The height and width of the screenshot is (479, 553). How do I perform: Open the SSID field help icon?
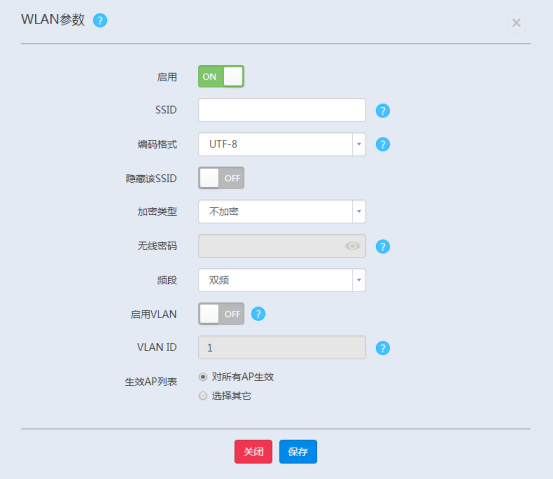(383, 111)
